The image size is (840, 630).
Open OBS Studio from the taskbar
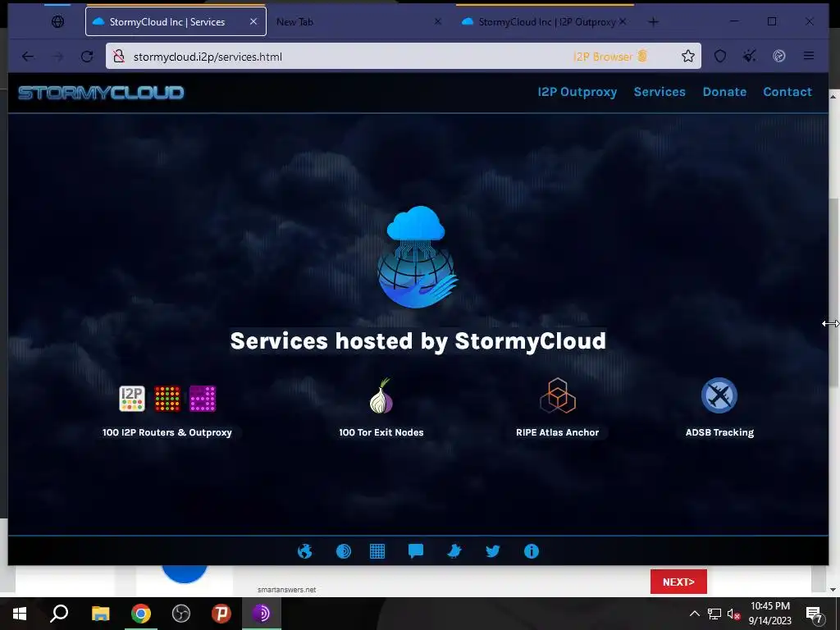pyautogui.click(x=181, y=614)
